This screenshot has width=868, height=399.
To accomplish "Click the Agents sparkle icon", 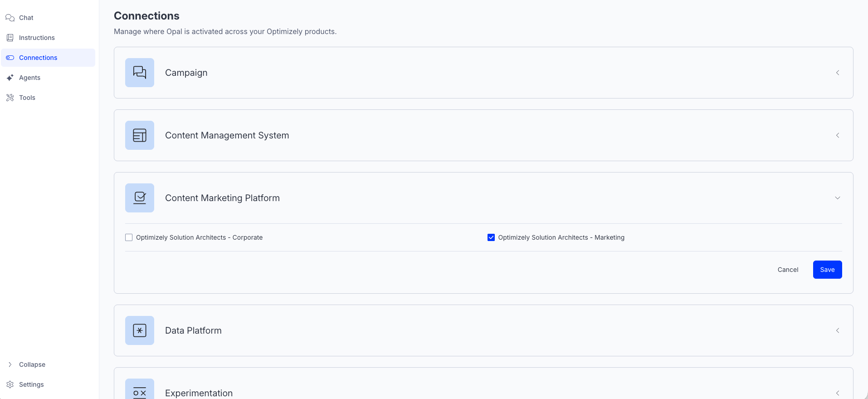I will click(x=10, y=78).
